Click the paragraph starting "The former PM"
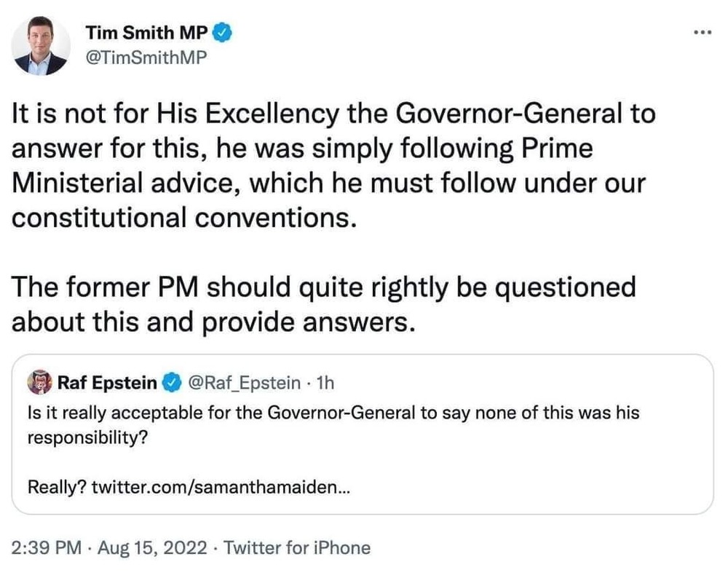This screenshot has width=728, height=583. coord(323,304)
